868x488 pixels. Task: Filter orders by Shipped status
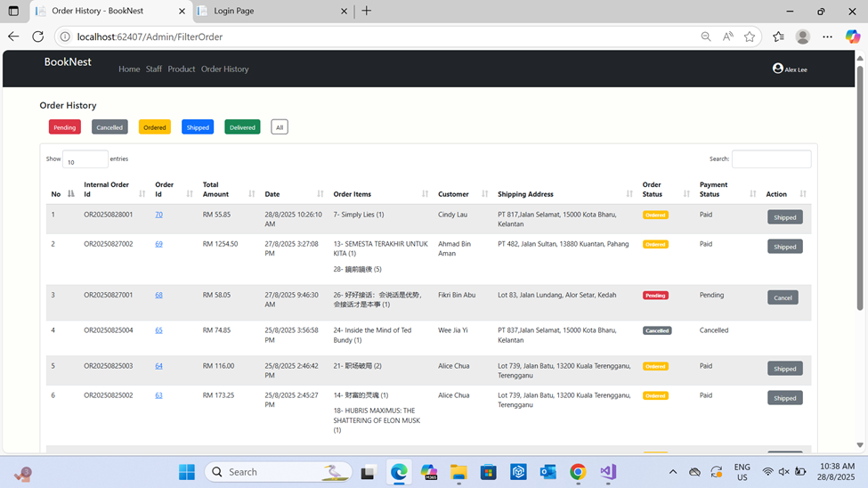click(198, 127)
